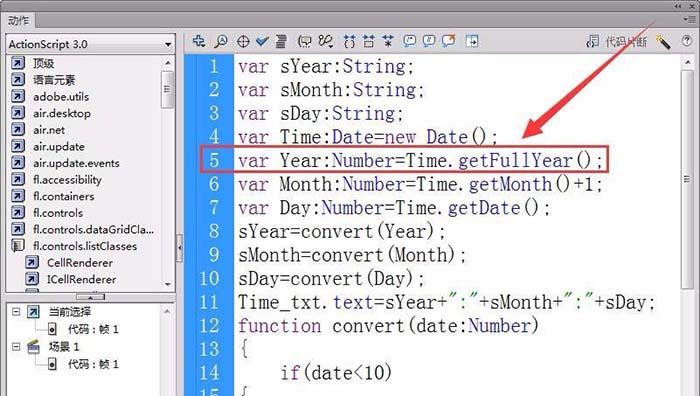
Task: Collapse the 场景 1 tree node
Action: 16,346
